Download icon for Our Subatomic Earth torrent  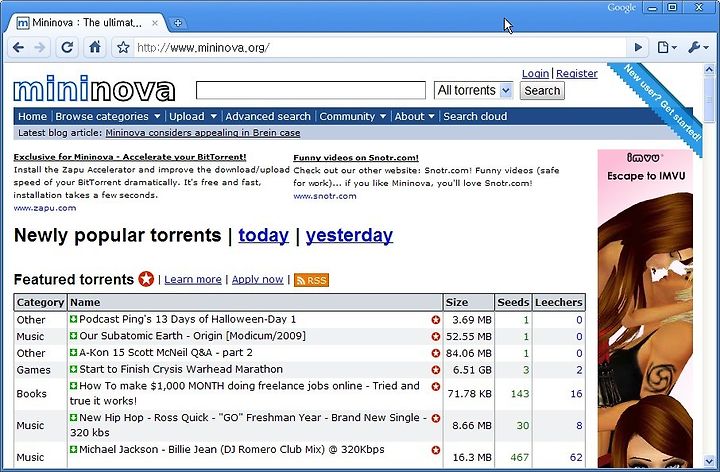tap(73, 336)
